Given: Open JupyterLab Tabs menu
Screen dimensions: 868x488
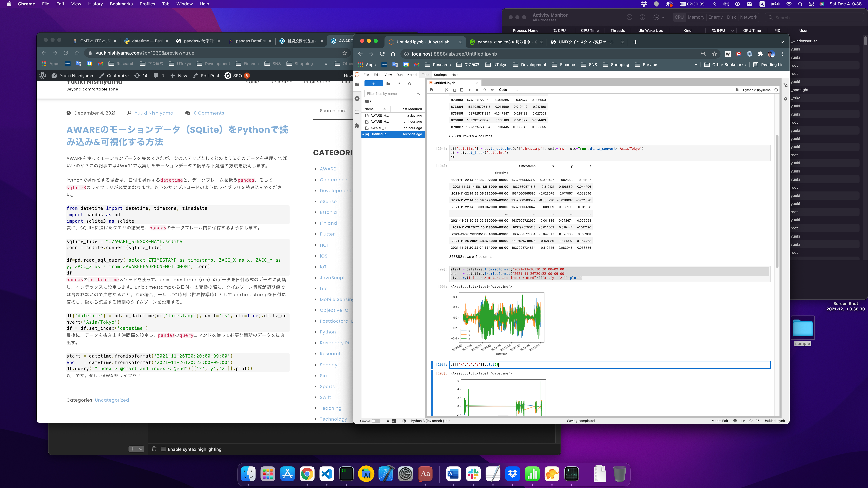Looking at the screenshot, I should [425, 75].
